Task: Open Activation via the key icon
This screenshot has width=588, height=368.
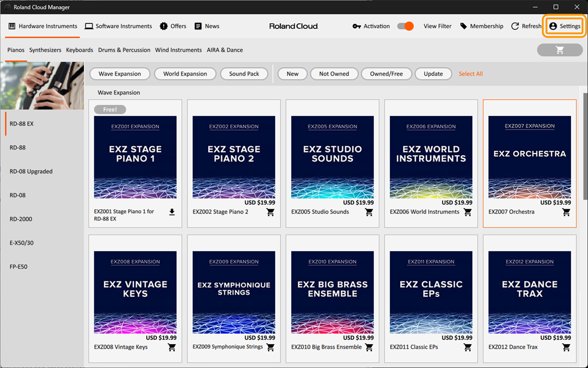Action: coord(371,26)
